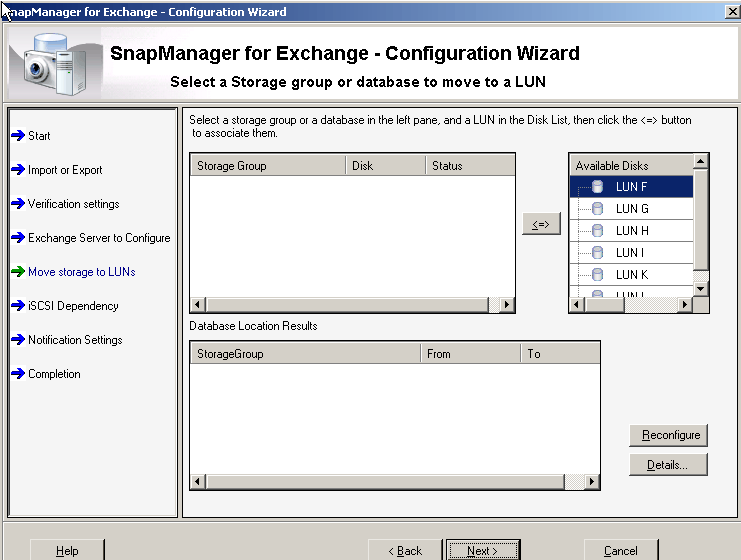Click Available Disks scroll down arrow
The image size is (741, 560).
700,289
